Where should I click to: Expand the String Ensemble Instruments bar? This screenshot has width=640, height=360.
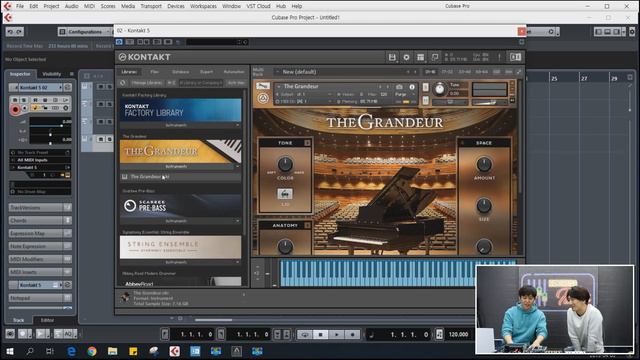click(x=180, y=262)
